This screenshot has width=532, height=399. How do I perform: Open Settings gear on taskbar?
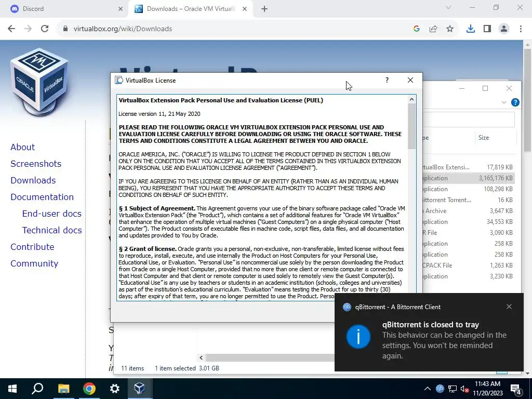point(115,389)
